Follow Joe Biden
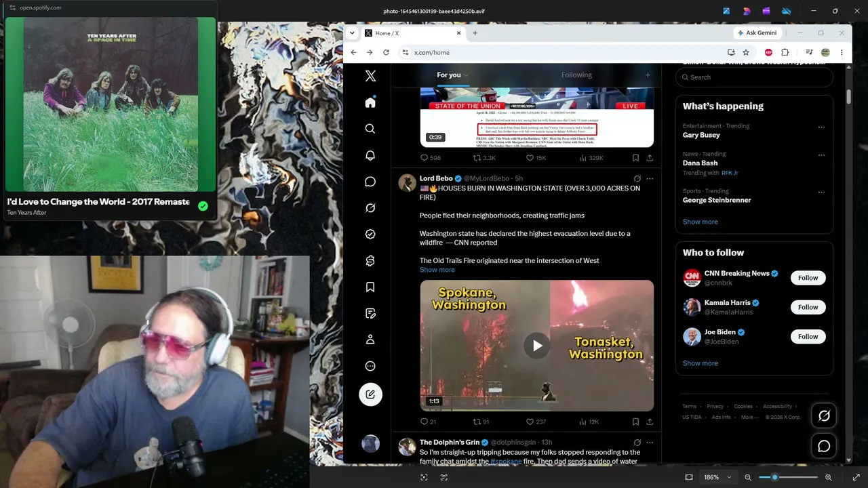 808,336
